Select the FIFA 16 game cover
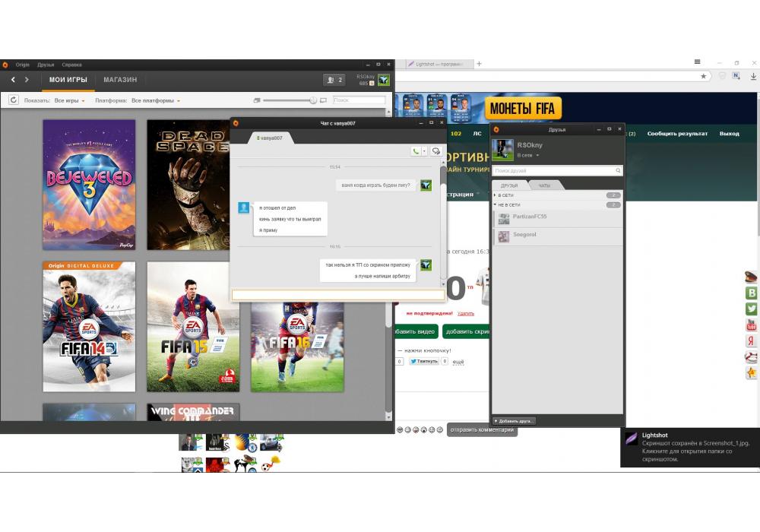The width and height of the screenshot is (760, 532). point(297,347)
